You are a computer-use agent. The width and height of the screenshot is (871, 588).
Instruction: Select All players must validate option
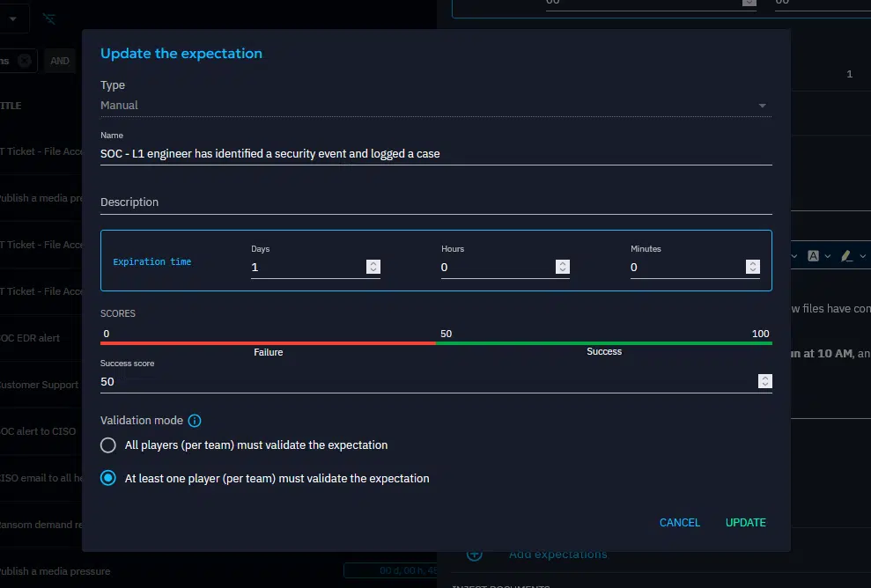click(108, 445)
